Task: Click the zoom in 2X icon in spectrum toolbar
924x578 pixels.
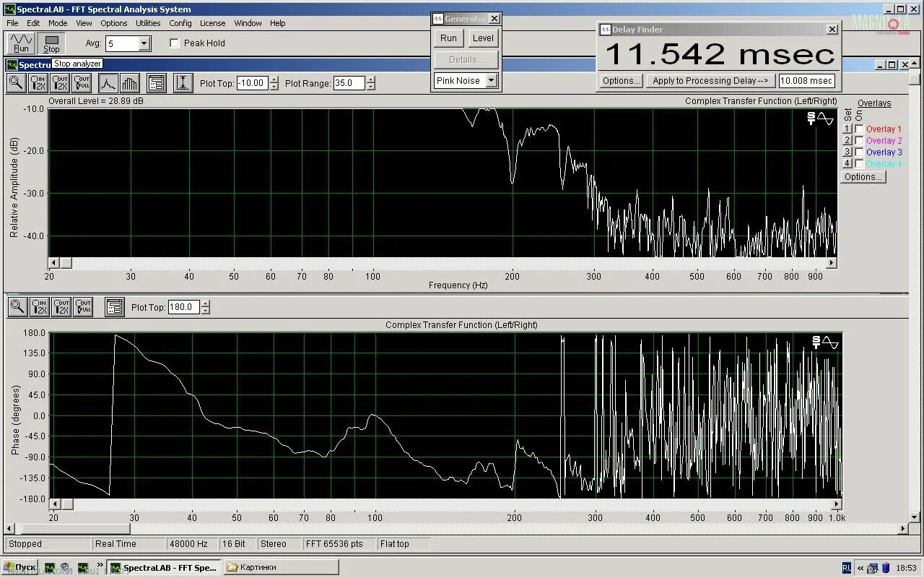Action: [38, 83]
